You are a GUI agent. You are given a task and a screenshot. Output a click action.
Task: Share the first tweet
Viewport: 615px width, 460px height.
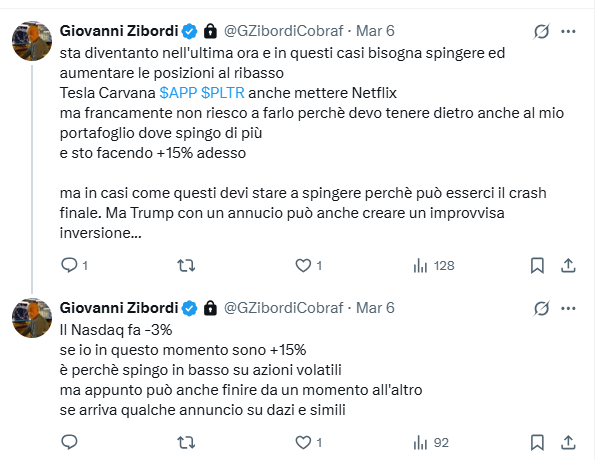[569, 265]
